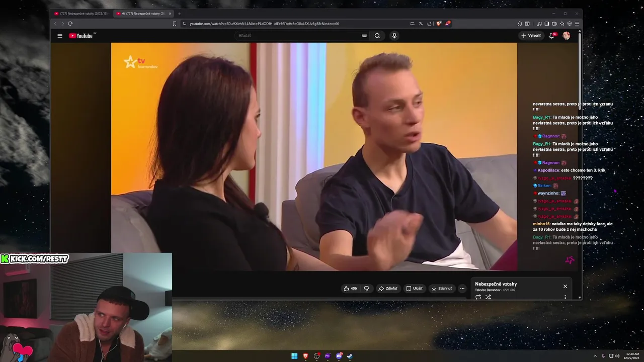This screenshot has width=644, height=362.
Task: Open Steam from taskbar
Action: pos(350,356)
